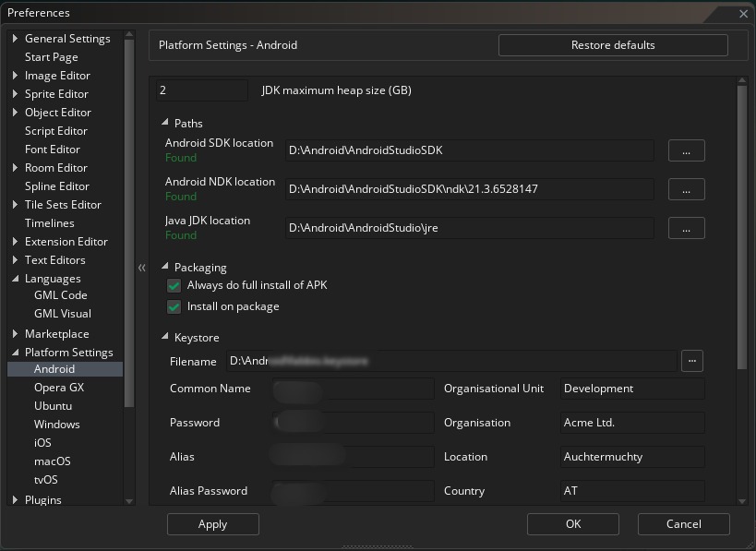Collapse the left sidebar panel
The image size is (756, 551).
point(142,268)
